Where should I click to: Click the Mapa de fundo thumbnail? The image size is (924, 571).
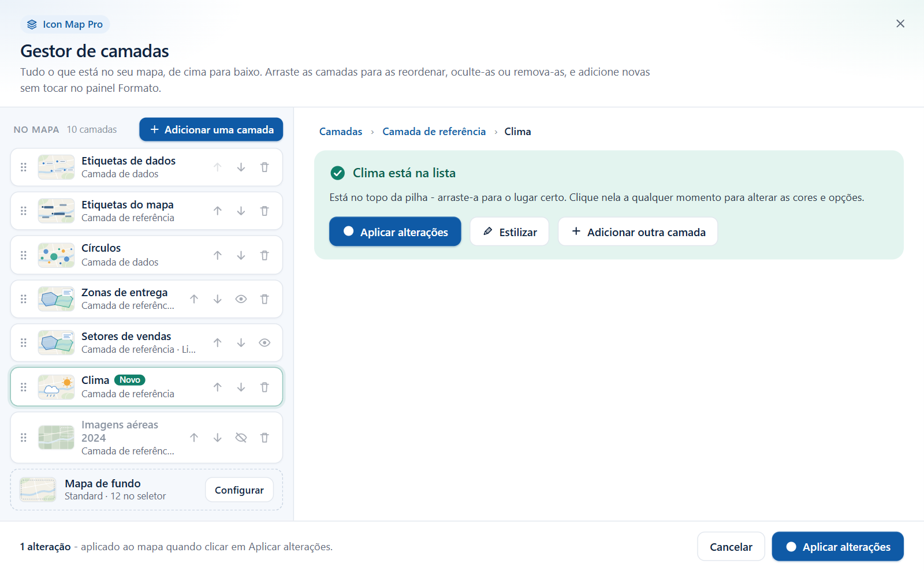coord(38,490)
